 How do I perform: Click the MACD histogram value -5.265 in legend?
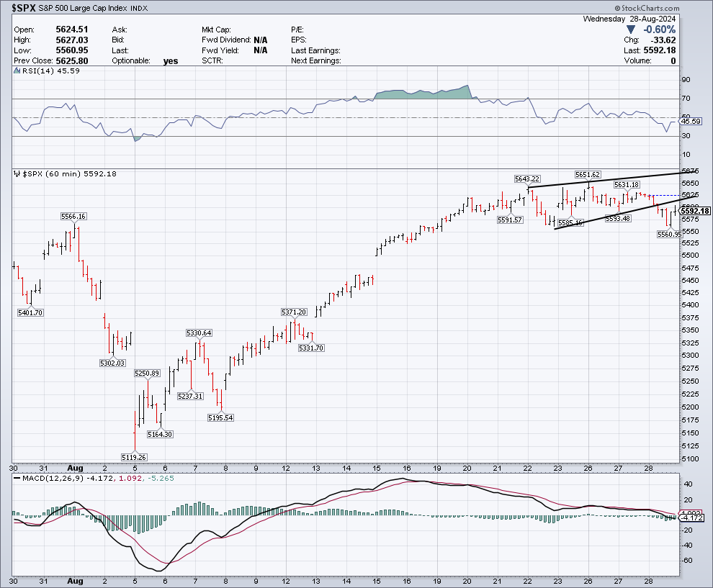tap(160, 478)
